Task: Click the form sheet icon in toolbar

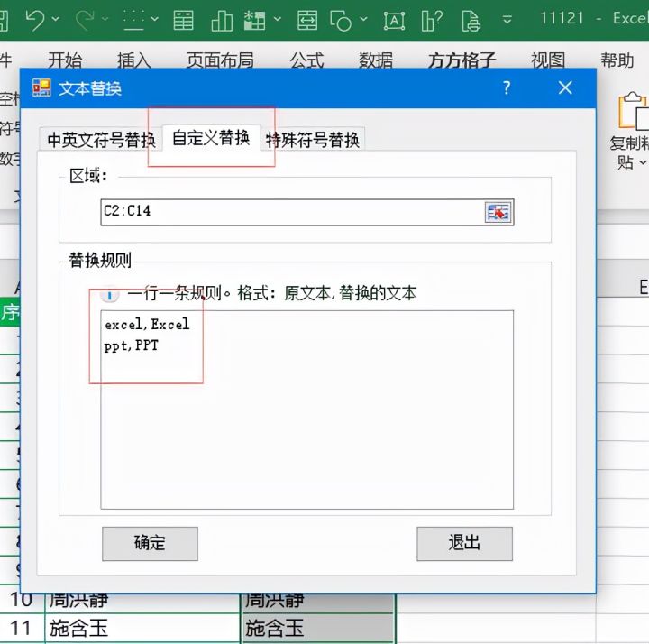Action: point(183,20)
